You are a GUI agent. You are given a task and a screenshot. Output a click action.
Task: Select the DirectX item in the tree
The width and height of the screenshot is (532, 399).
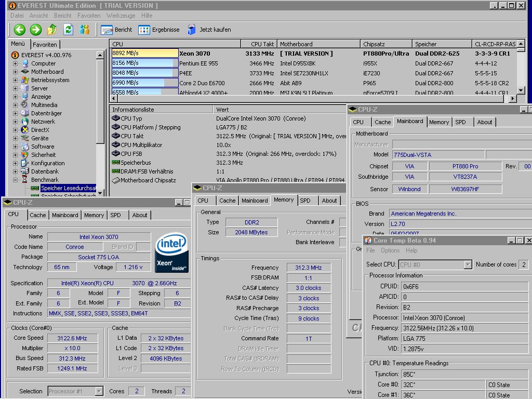tap(39, 130)
